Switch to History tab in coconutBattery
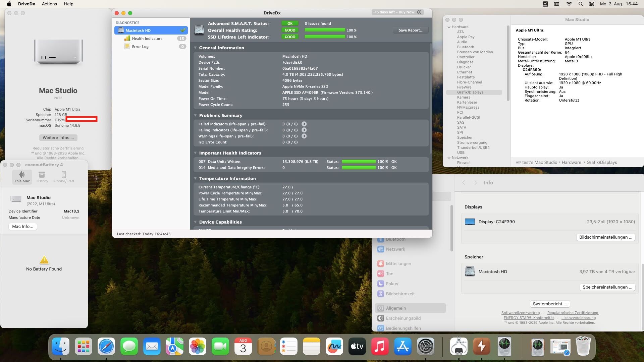Image resolution: width=644 pixels, height=362 pixels. pos(42,177)
